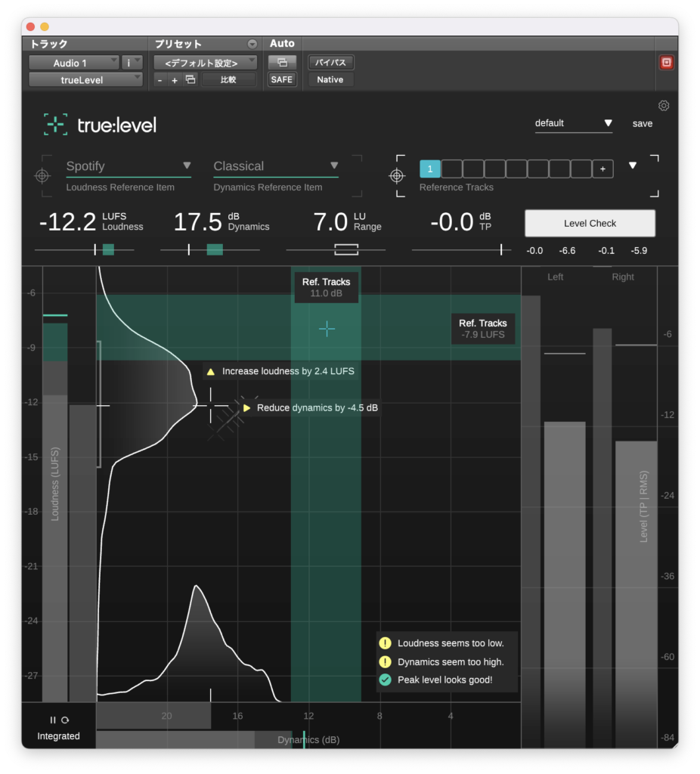Screen dimensions: 700x774
Task: Open the trueLevel plug-in selector
Action: [x=85, y=79]
